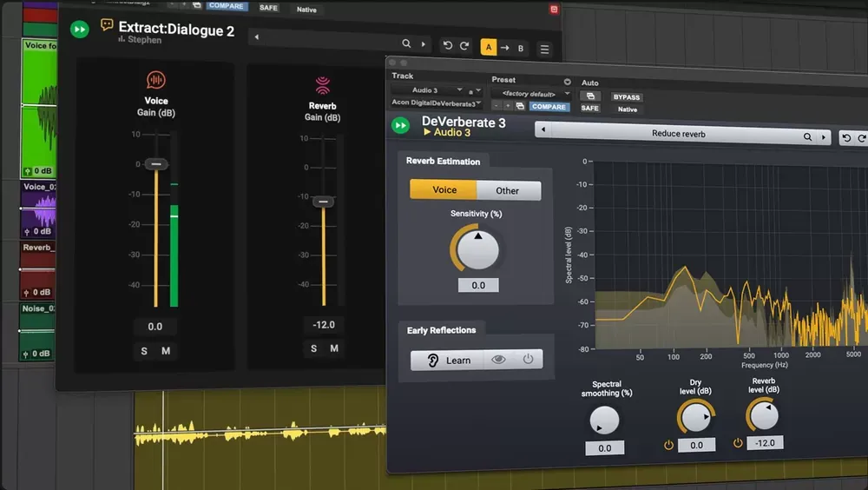Toggle early reflections eye visibility

click(498, 360)
